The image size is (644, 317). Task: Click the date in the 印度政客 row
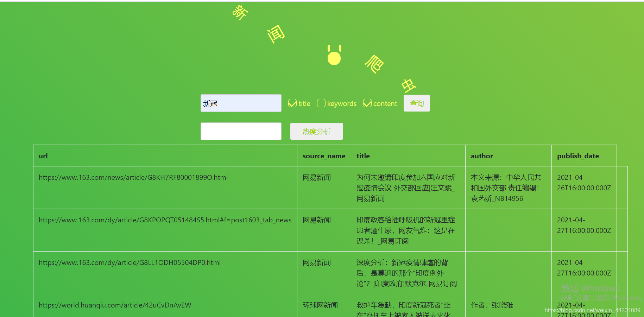tap(584, 225)
